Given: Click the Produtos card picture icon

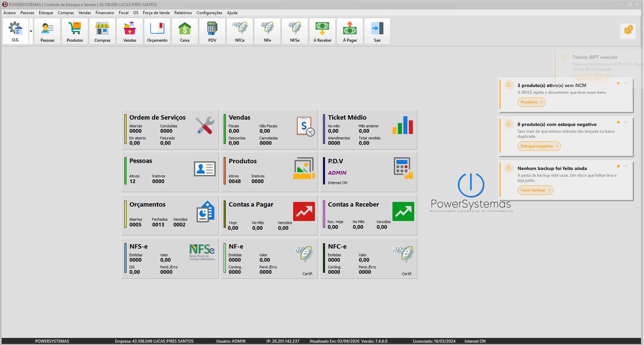Looking at the screenshot, I should click(x=304, y=168).
